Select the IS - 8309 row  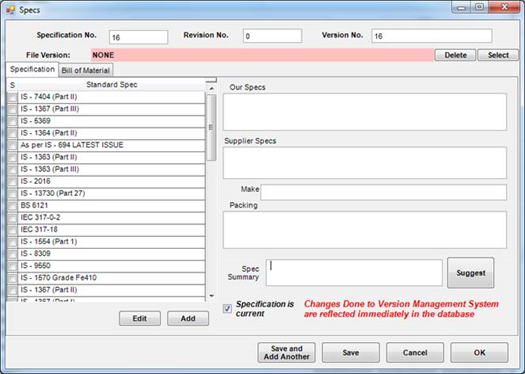[x=111, y=254]
